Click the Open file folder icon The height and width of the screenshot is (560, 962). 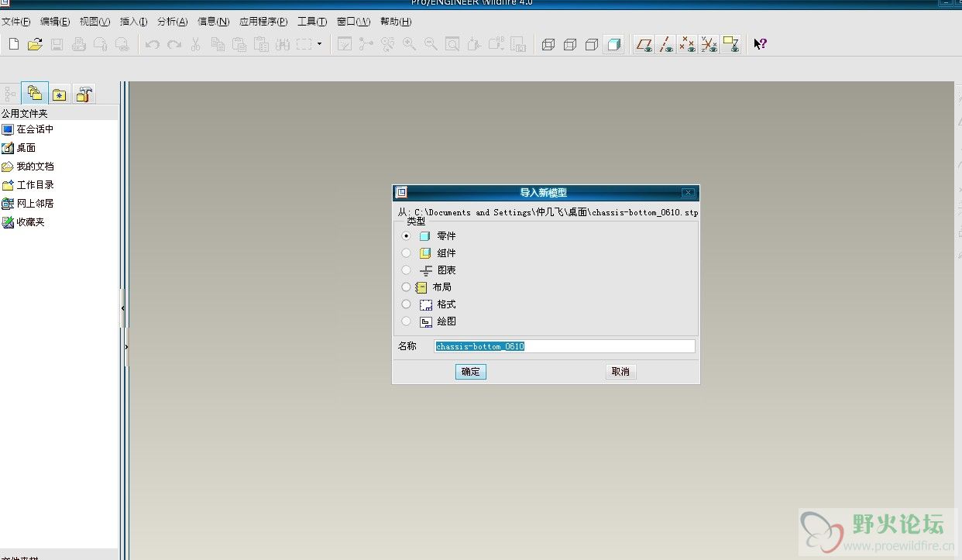click(35, 44)
